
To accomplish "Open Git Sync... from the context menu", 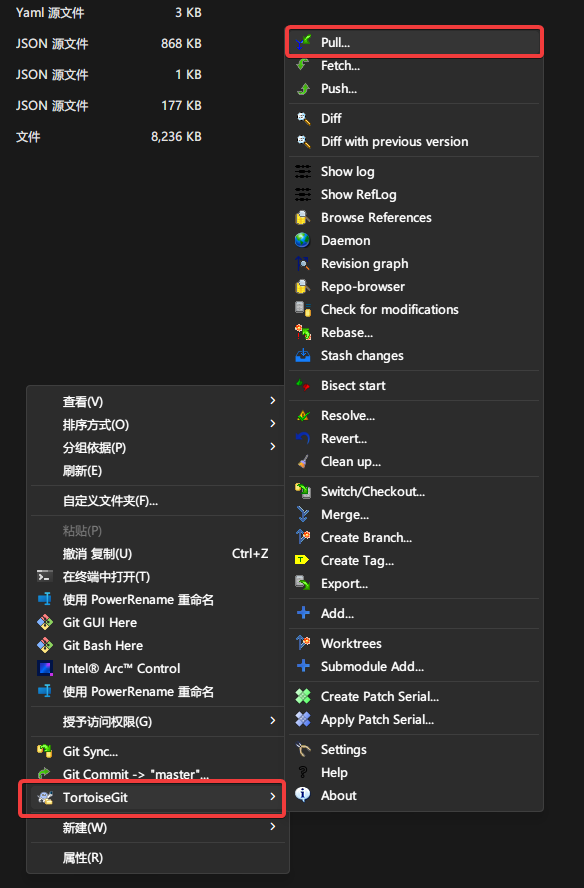I will tap(158, 752).
